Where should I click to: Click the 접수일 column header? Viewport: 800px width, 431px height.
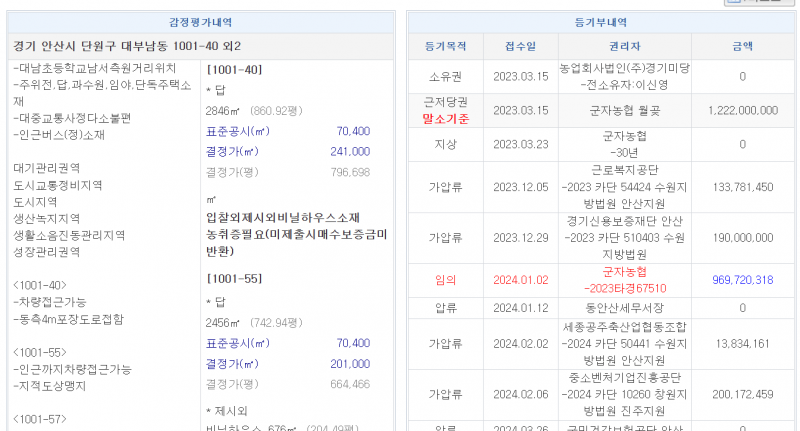click(520, 47)
